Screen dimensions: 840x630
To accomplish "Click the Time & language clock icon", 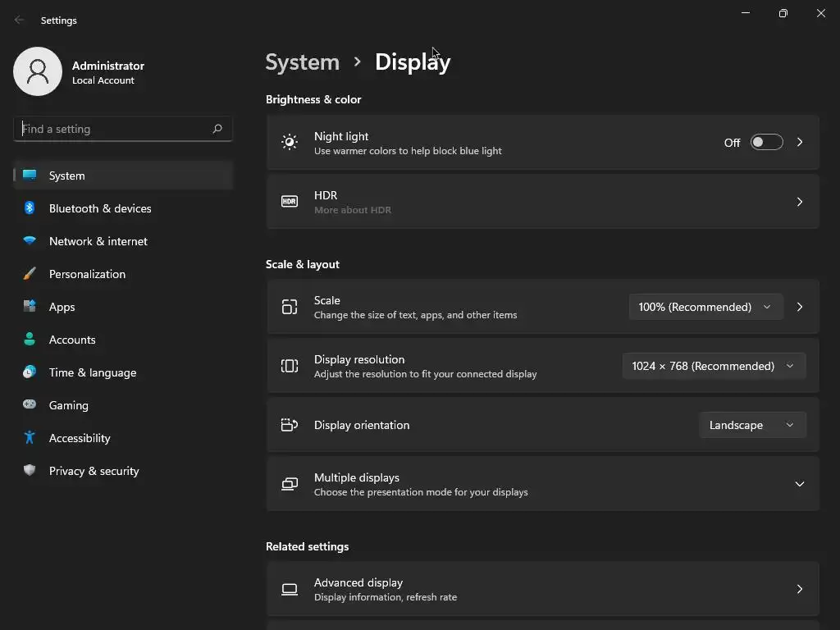I will [x=30, y=372].
